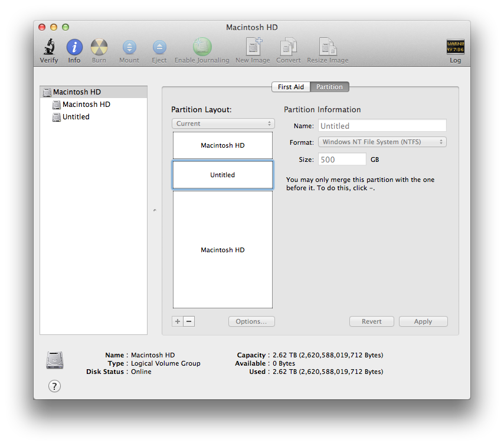The image size is (504, 446).
Task: Click the minus button to remove partition
Action: pyautogui.click(x=189, y=321)
